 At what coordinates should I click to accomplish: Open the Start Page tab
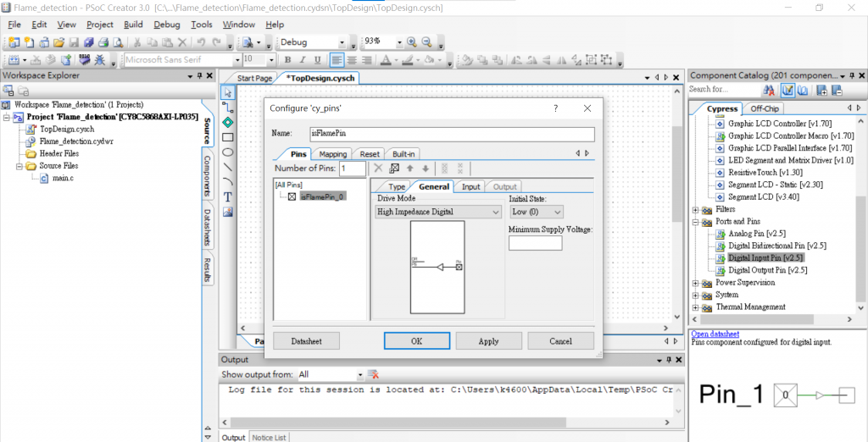254,79
